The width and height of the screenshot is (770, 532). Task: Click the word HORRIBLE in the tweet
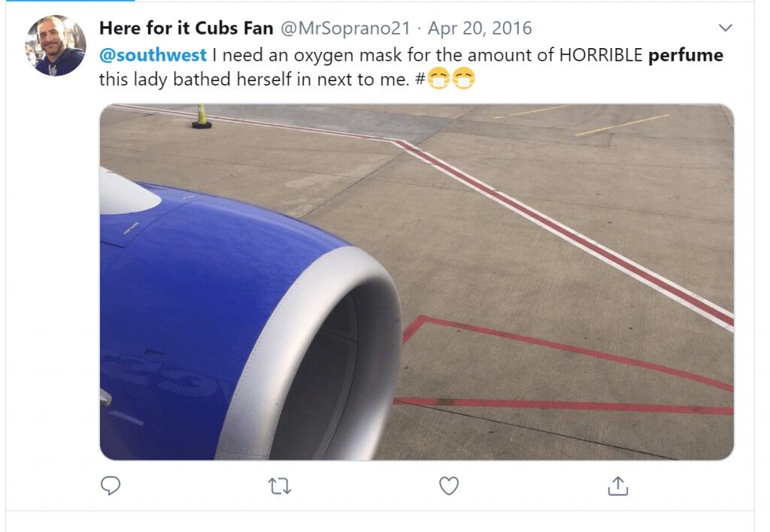coord(601,55)
